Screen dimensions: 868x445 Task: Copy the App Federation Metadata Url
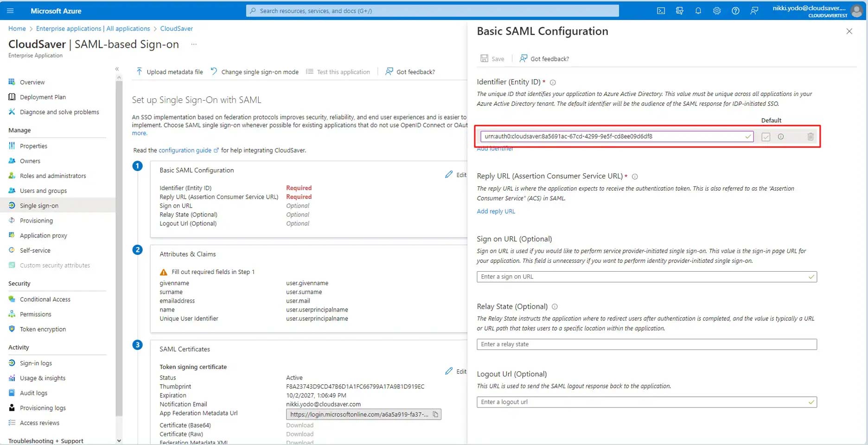pos(435,414)
